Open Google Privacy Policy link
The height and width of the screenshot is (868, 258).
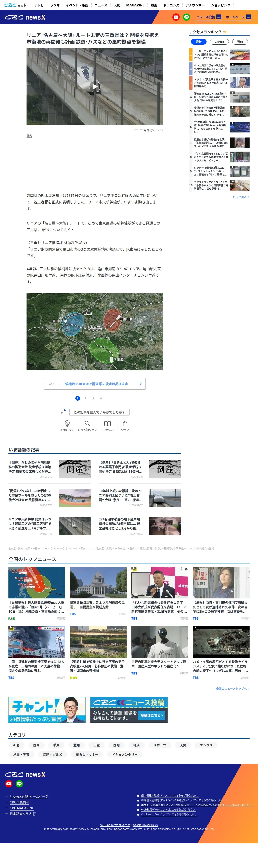point(145,825)
